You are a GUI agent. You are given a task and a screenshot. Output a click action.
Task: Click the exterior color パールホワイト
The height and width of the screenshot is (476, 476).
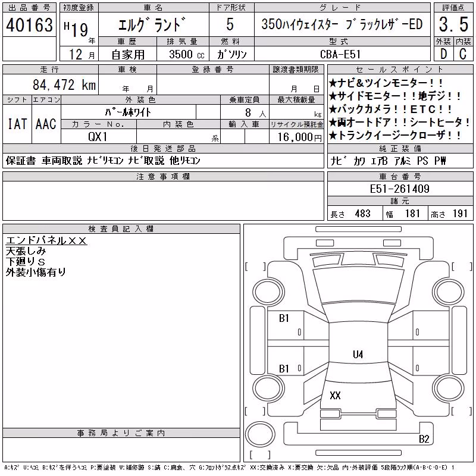128,112
